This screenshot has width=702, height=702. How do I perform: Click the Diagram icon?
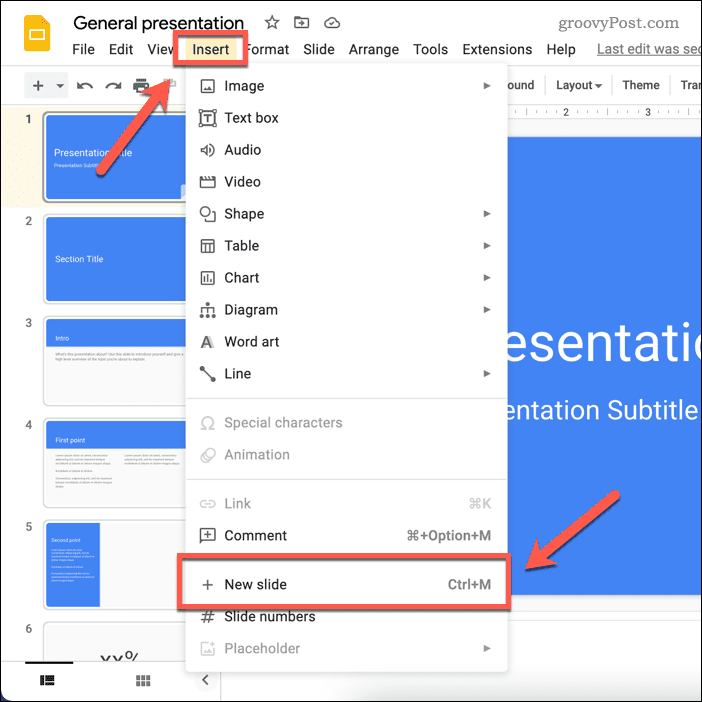[207, 310]
